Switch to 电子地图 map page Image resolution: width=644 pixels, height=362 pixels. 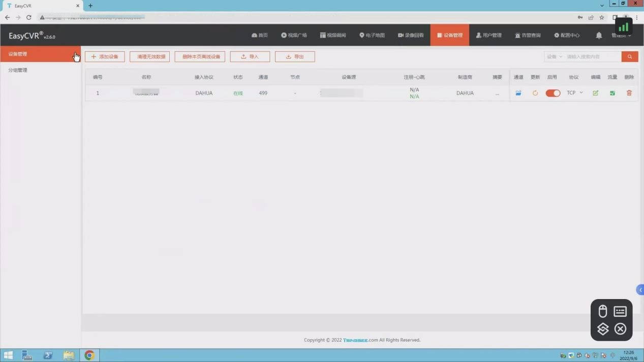(x=372, y=35)
